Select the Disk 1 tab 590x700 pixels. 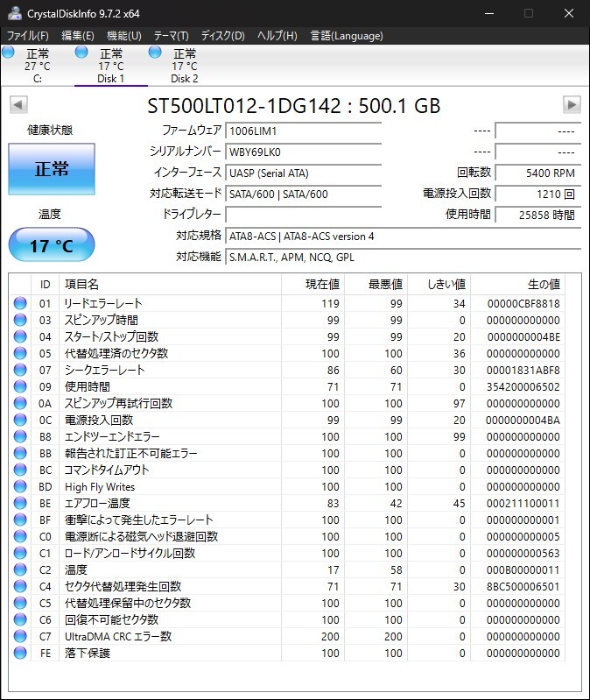[x=110, y=66]
